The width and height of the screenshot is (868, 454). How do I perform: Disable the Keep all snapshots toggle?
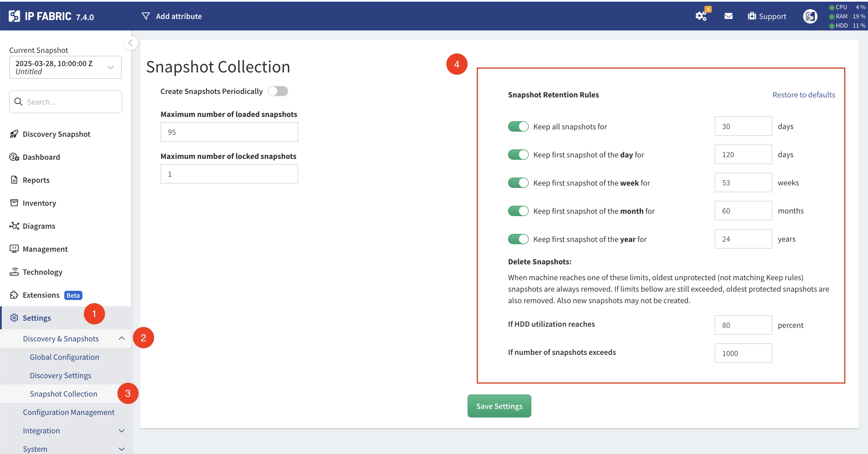518,126
